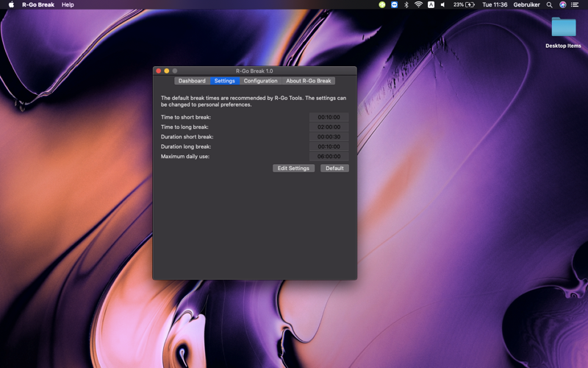Open the Help menu

[x=68, y=5]
